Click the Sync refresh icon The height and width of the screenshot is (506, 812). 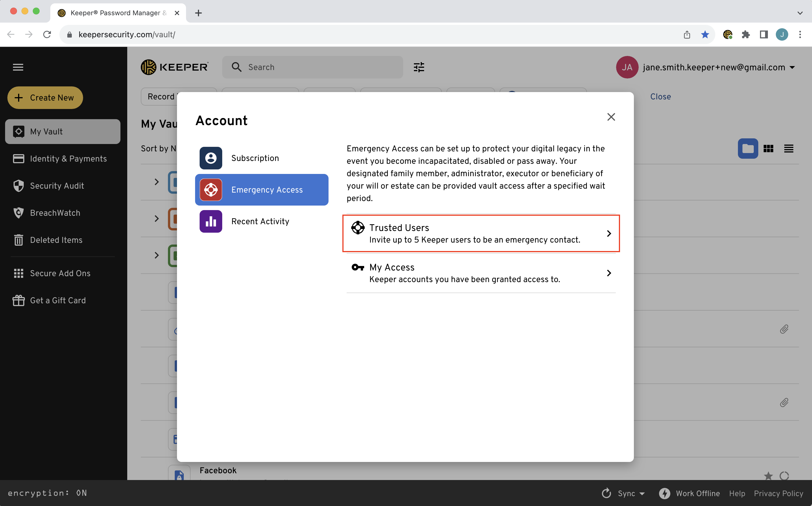tap(606, 493)
